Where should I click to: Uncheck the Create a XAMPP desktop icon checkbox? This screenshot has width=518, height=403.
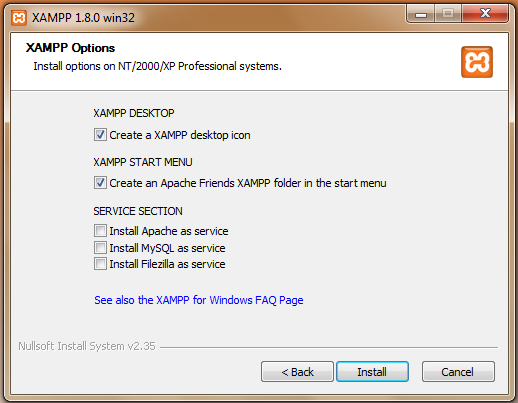pyautogui.click(x=100, y=135)
